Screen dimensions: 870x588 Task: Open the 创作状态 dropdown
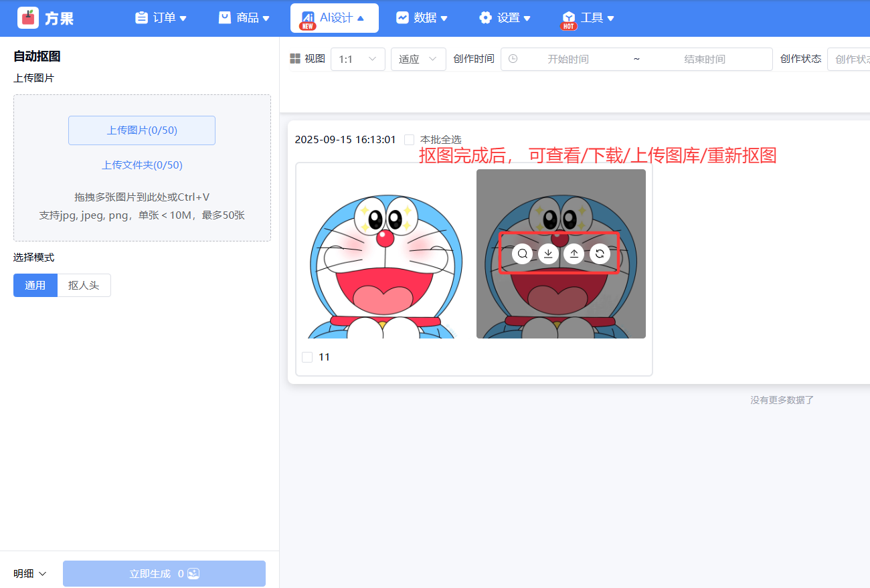(x=849, y=59)
